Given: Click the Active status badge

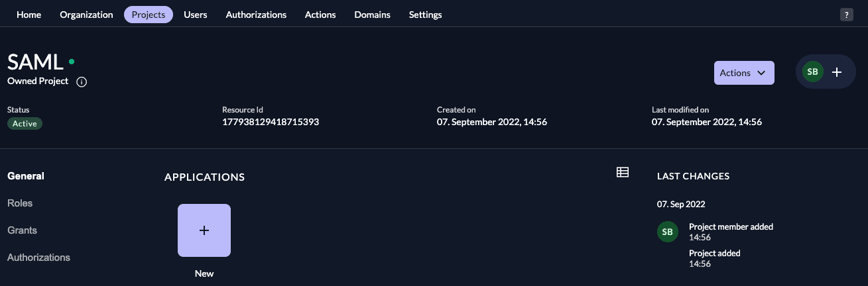Looking at the screenshot, I should click(25, 124).
